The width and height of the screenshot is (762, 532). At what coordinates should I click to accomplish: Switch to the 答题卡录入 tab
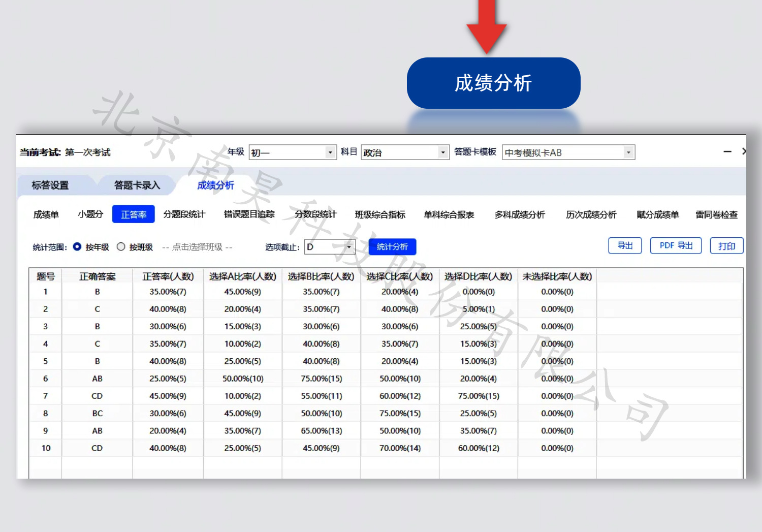coord(137,185)
